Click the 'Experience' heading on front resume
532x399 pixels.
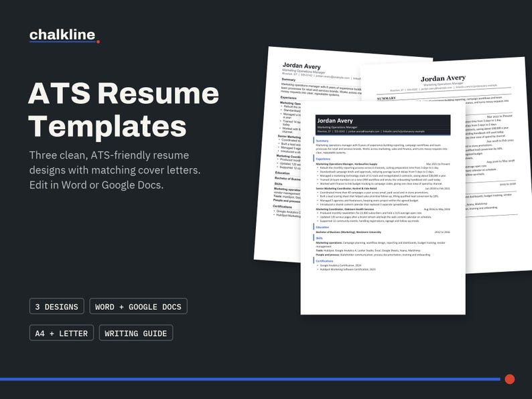pos(323,159)
